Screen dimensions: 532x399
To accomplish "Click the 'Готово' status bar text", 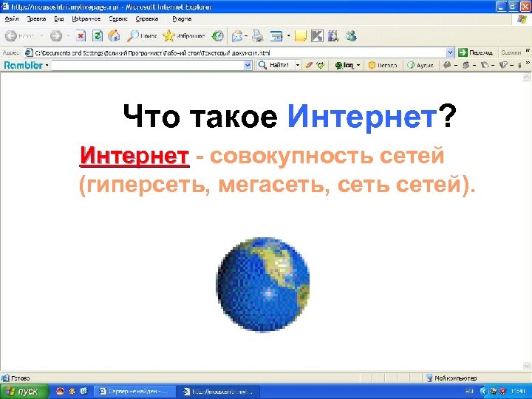I will click(21, 378).
